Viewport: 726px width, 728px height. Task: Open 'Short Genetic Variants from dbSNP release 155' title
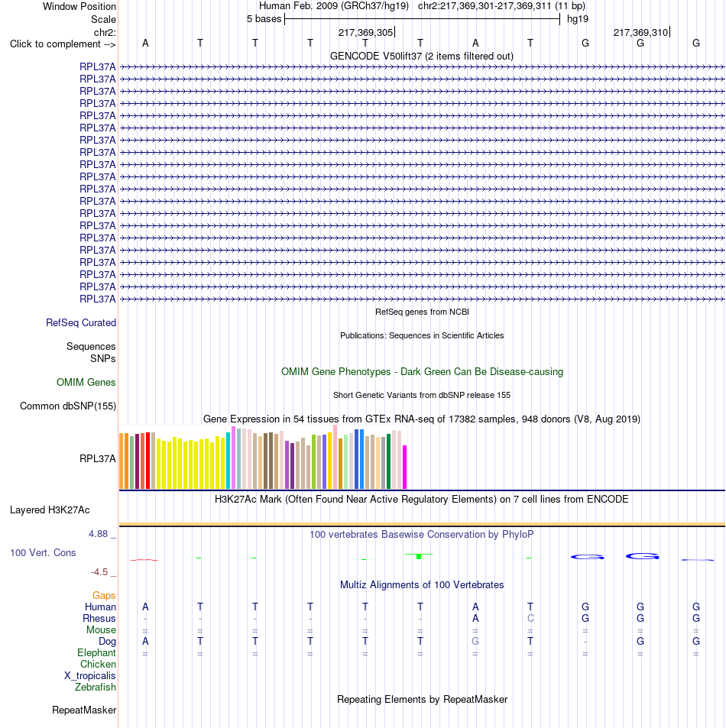click(422, 395)
